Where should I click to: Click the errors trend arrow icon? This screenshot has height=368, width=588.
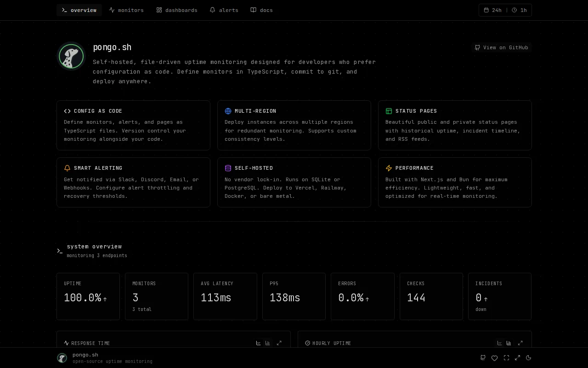click(367, 299)
